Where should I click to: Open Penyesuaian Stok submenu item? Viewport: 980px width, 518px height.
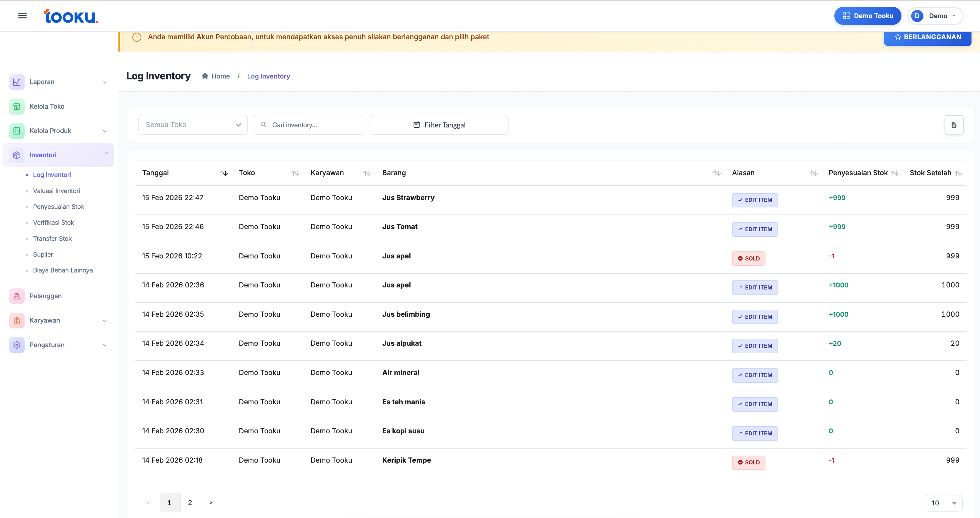(x=59, y=207)
